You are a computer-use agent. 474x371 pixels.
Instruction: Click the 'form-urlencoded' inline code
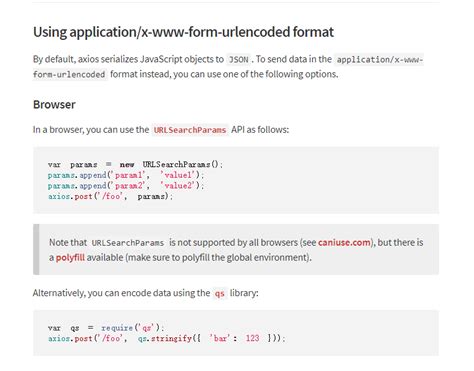[x=69, y=74]
